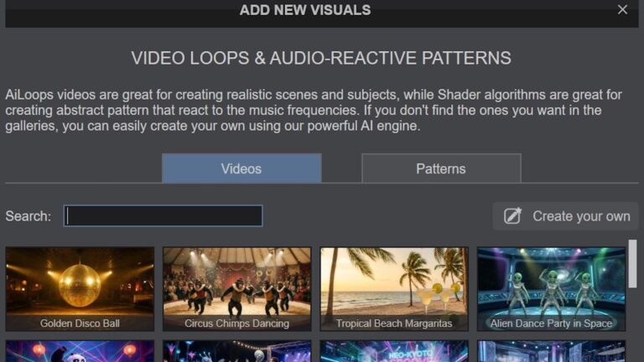Click the ADD NEW VISUALS title text

point(305,10)
